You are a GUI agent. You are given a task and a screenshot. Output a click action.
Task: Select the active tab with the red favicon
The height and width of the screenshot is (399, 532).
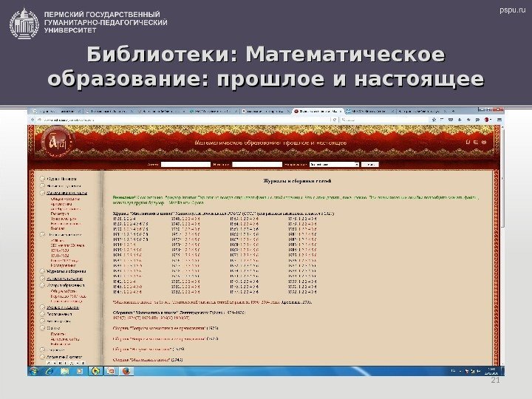(318, 111)
